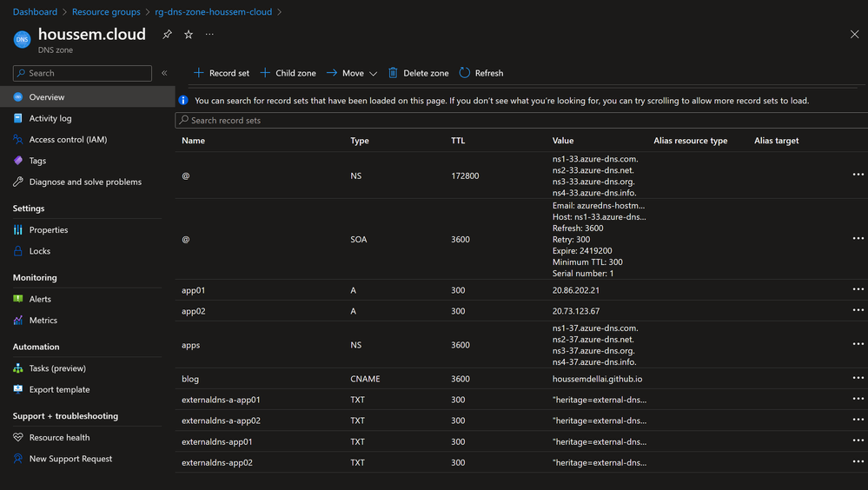Open Alerts under Monitoring
The height and width of the screenshot is (490, 868).
coord(40,299)
